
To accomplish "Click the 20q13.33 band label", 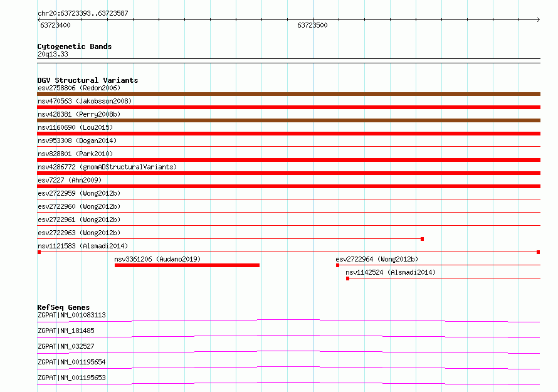I will [x=53, y=54].
